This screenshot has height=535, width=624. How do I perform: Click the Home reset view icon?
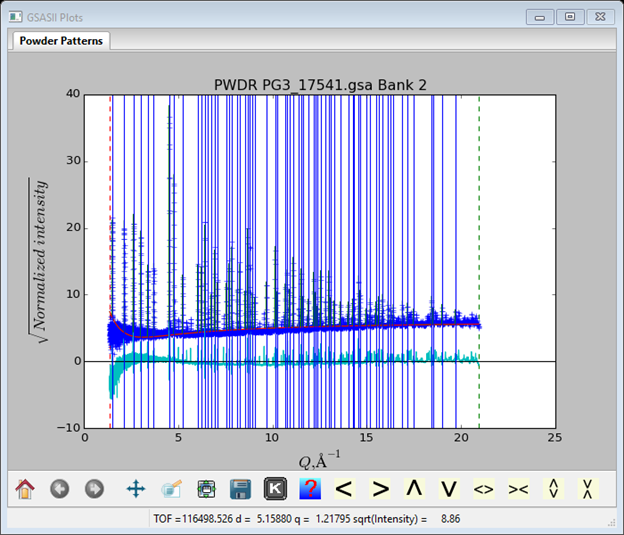[x=25, y=489]
